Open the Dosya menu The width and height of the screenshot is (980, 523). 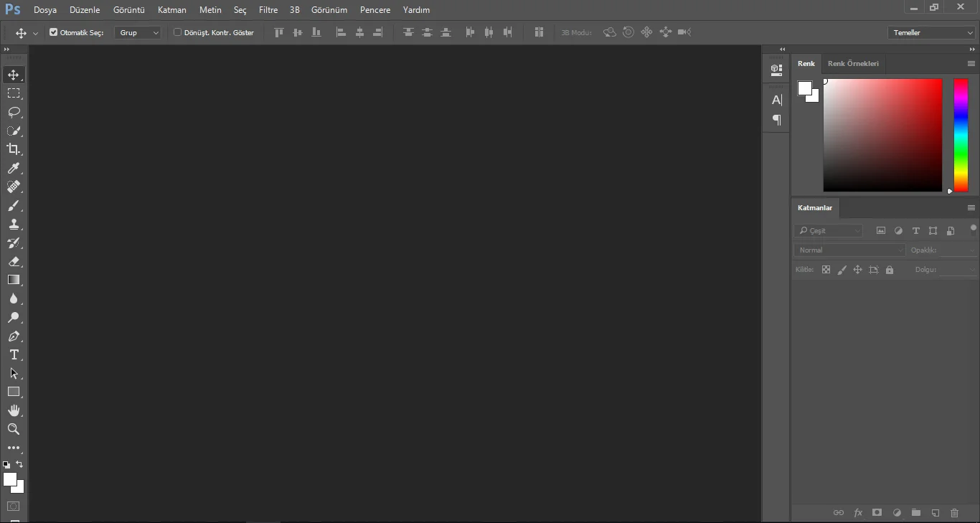tap(45, 10)
